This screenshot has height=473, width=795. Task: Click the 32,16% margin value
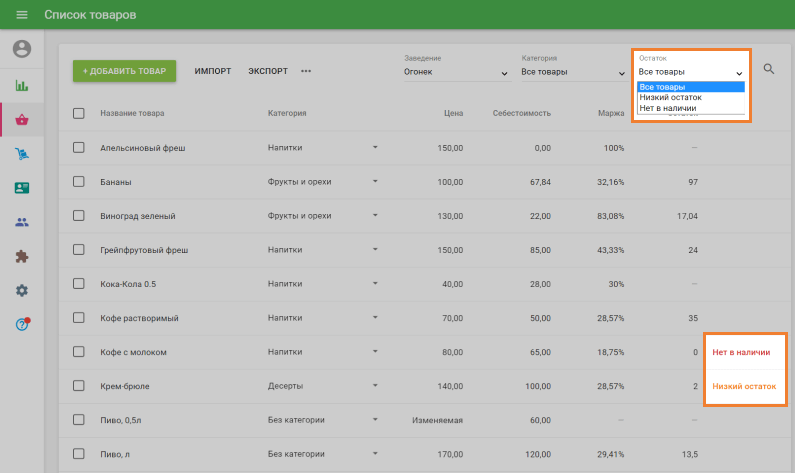click(x=610, y=182)
